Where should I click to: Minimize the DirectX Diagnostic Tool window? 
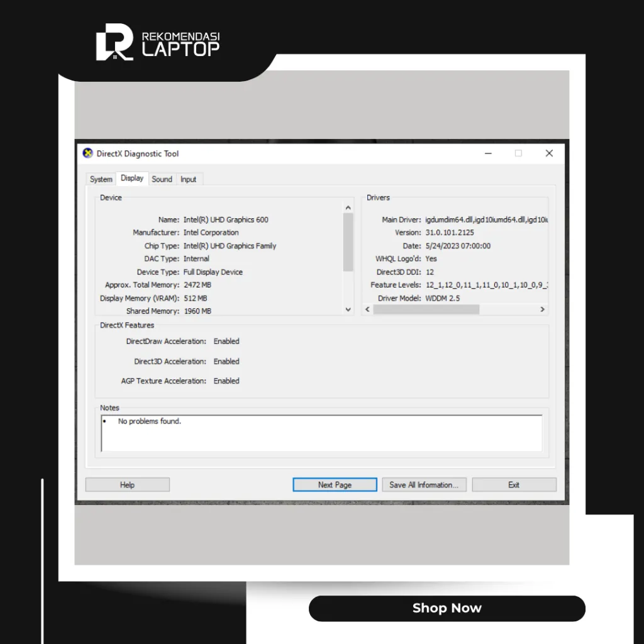pos(488,153)
